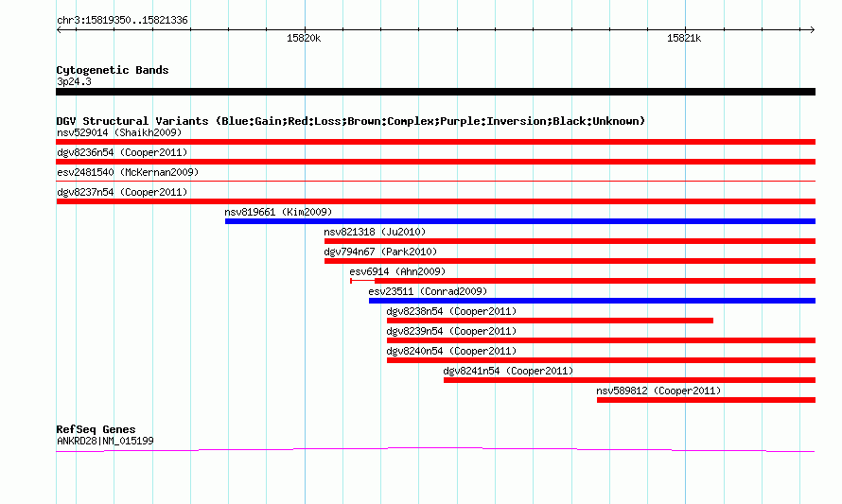Select the esv6914 red variant bar
842x504 pixels.
(583, 281)
